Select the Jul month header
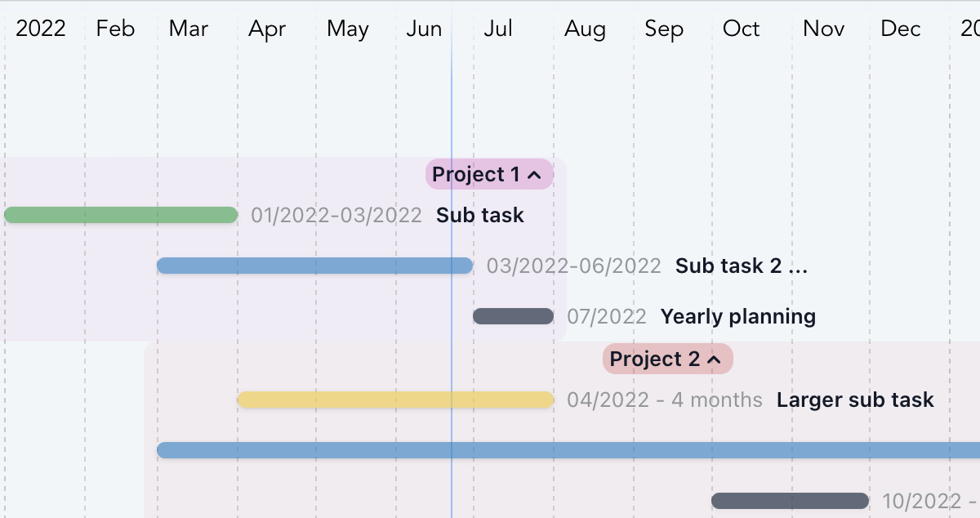 pos(498,29)
